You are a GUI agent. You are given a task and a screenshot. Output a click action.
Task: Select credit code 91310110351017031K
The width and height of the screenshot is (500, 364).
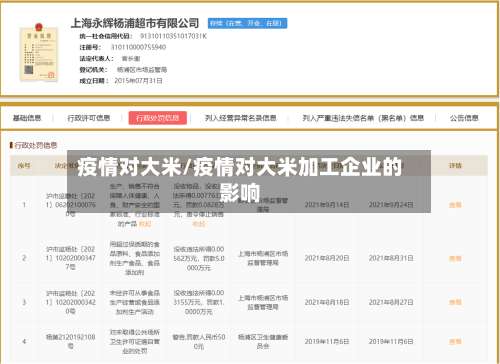[173, 36]
